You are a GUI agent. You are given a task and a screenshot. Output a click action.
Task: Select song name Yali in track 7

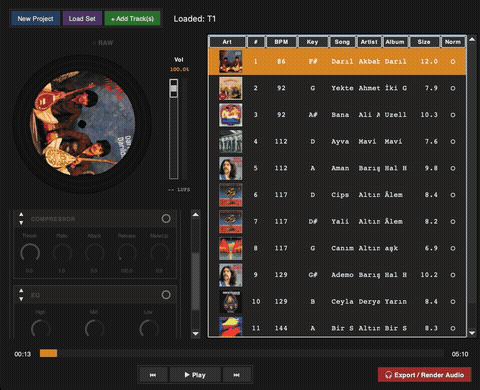coord(340,222)
